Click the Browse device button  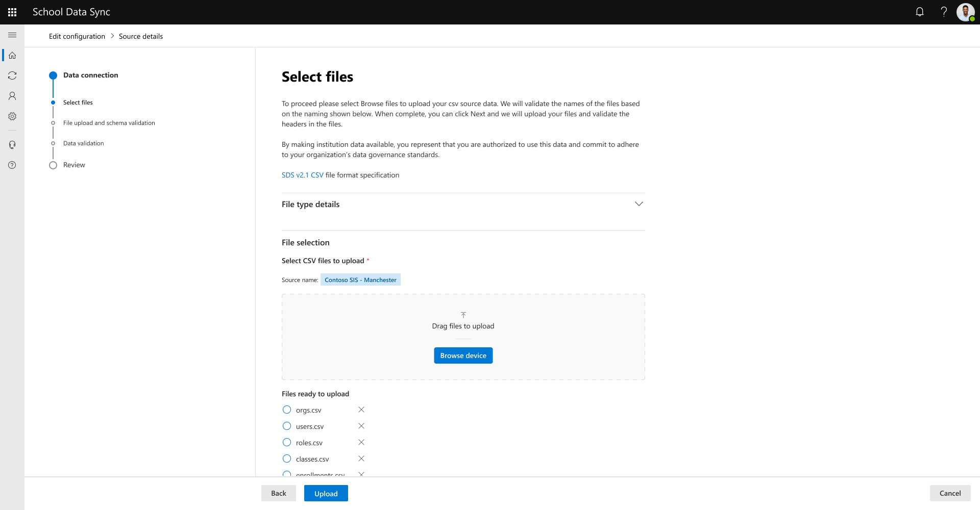463,355
